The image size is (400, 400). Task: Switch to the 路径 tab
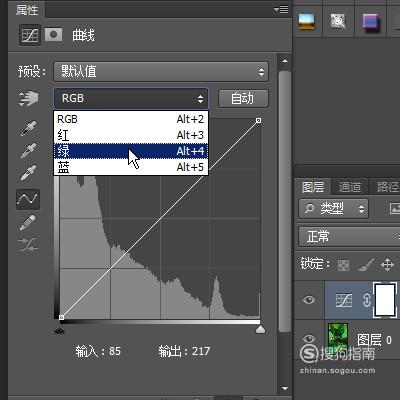(387, 187)
